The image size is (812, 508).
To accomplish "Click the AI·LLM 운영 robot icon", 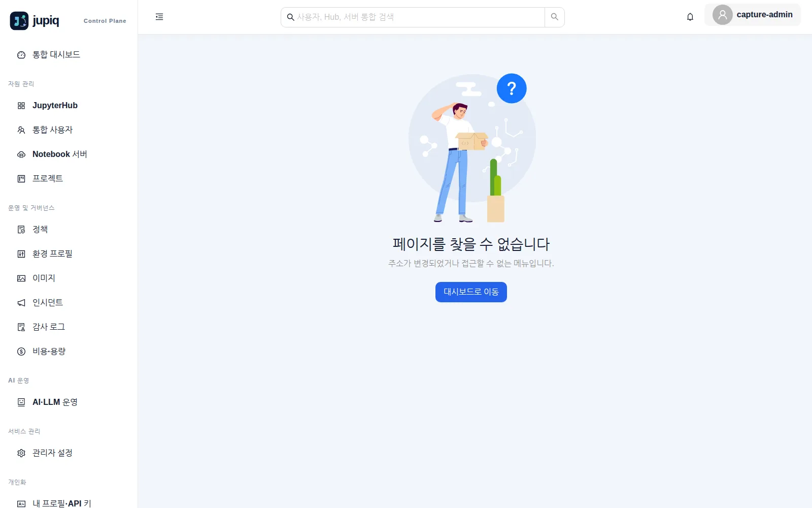I will click(x=21, y=402).
